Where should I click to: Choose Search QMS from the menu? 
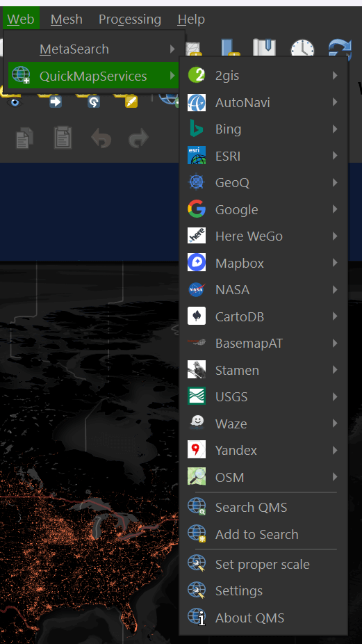tap(263, 508)
